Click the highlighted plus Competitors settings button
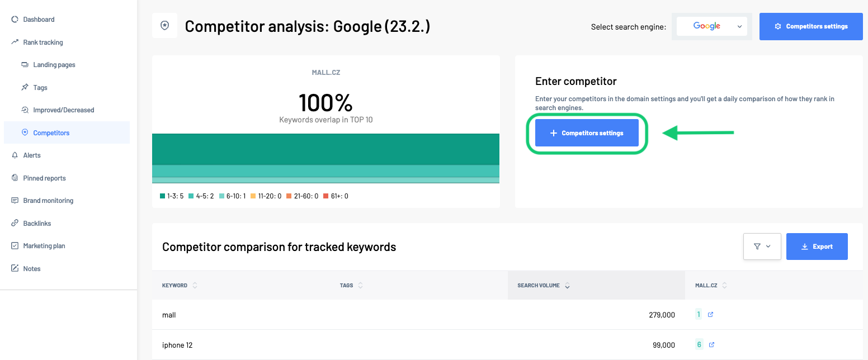Screen dimensions: 868x360 587,133
